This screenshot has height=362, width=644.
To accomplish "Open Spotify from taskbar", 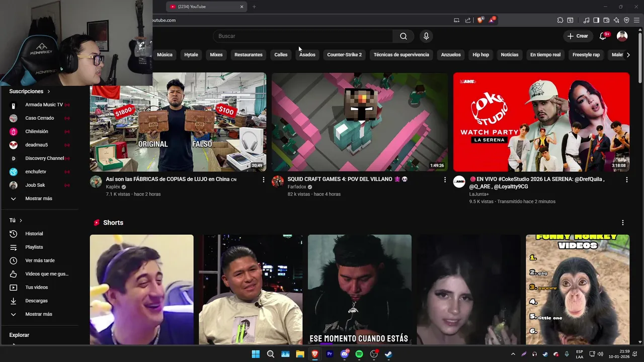I will (x=359, y=354).
